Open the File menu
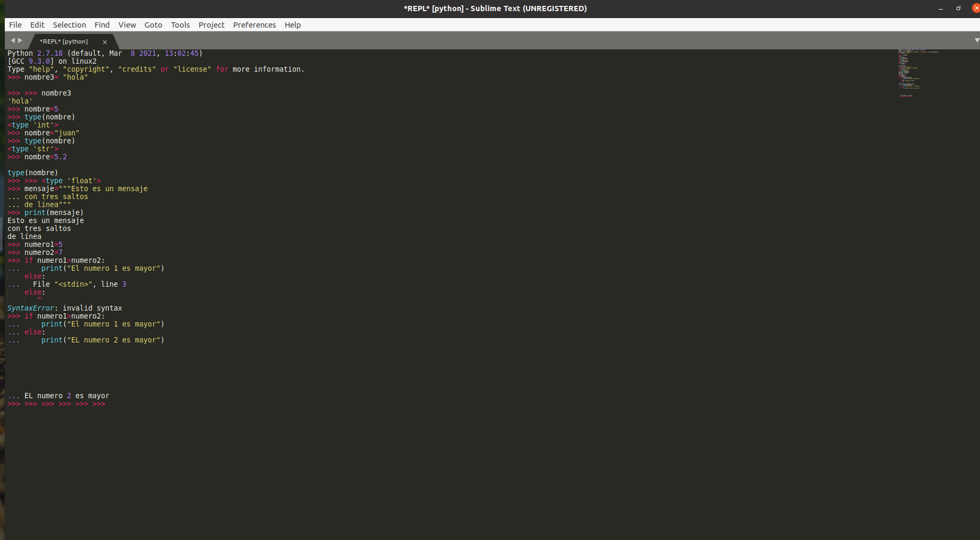This screenshot has width=980, height=540. tap(15, 25)
